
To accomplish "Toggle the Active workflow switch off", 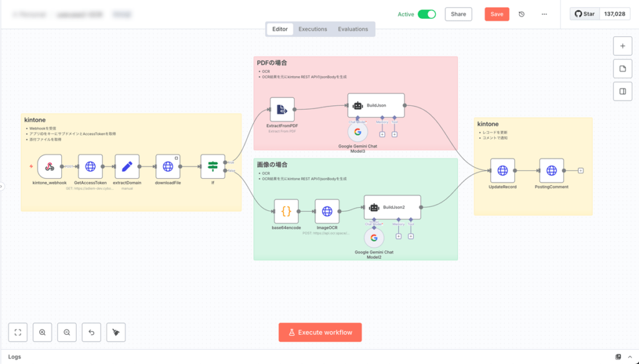I will tap(427, 14).
